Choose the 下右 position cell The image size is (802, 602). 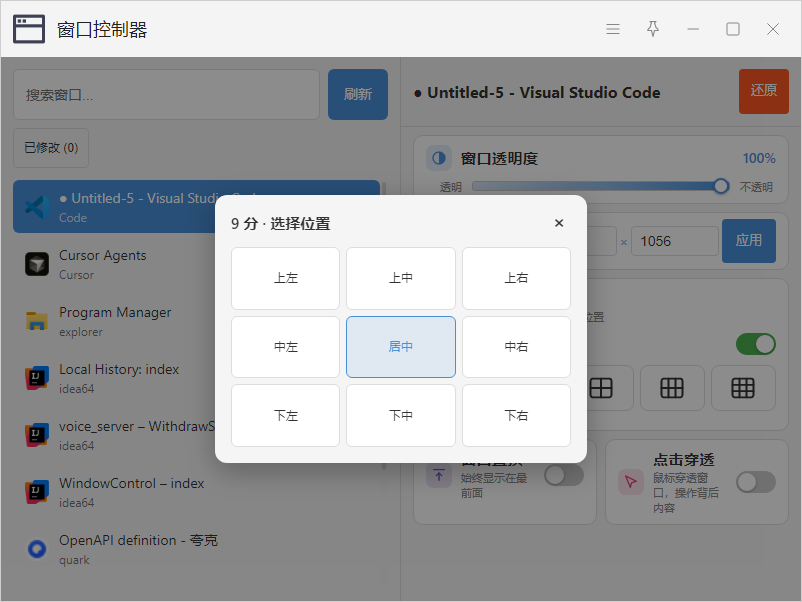point(516,415)
